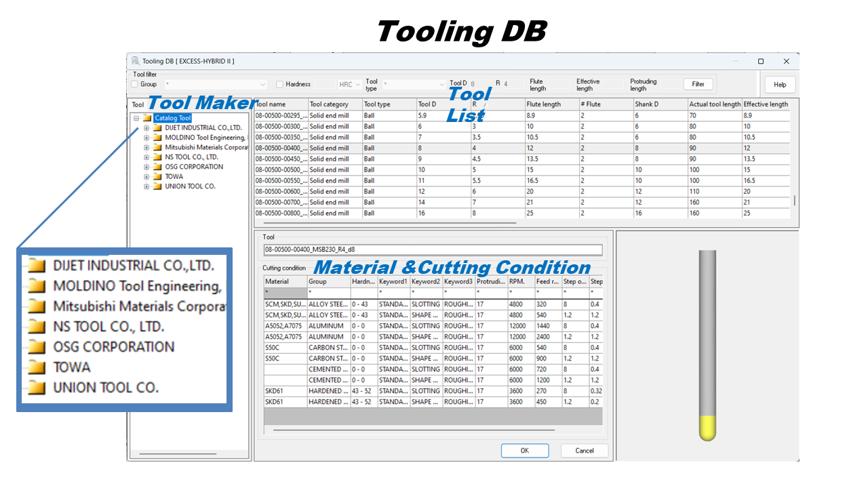Click the Filter button

(x=698, y=84)
